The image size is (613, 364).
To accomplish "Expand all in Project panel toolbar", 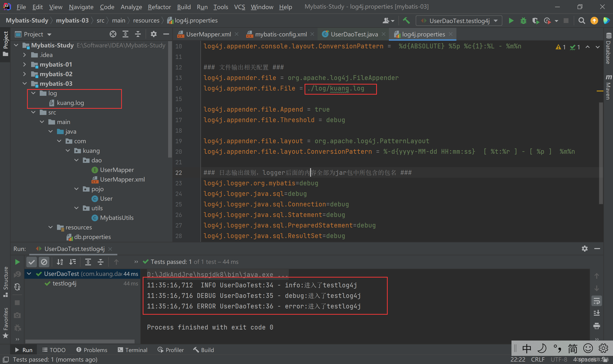I will [x=125, y=34].
